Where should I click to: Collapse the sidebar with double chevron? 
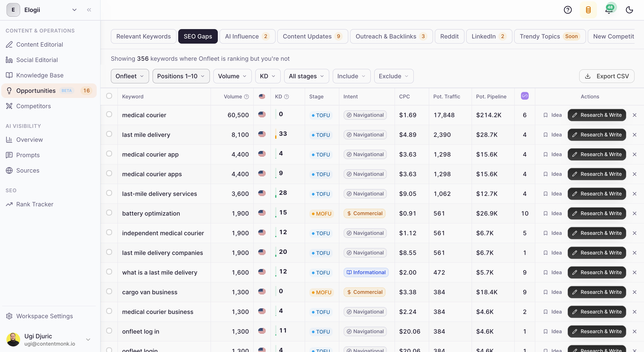[89, 10]
